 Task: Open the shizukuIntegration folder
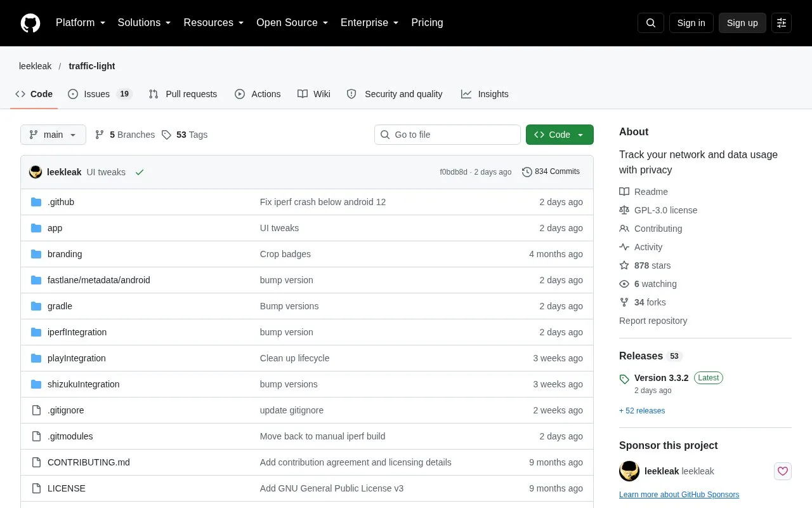84,384
